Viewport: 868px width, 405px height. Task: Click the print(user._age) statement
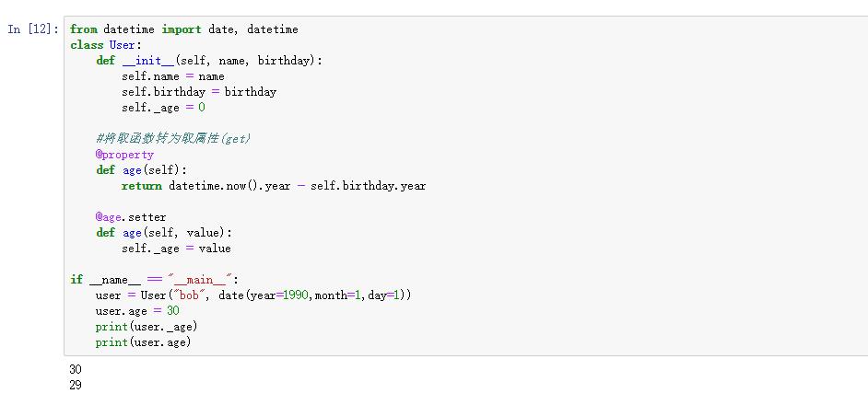[x=147, y=327]
